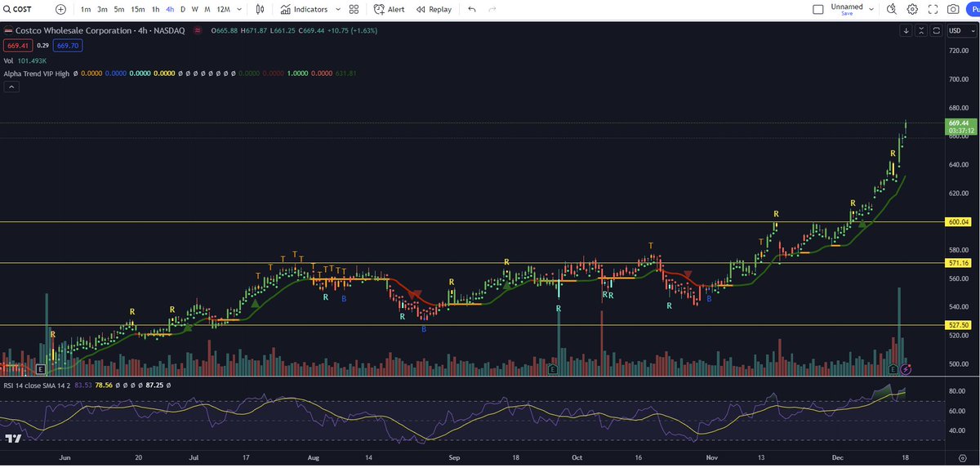The image size is (980, 468).
Task: Open the candlestick chart type selector
Action: 261,9
